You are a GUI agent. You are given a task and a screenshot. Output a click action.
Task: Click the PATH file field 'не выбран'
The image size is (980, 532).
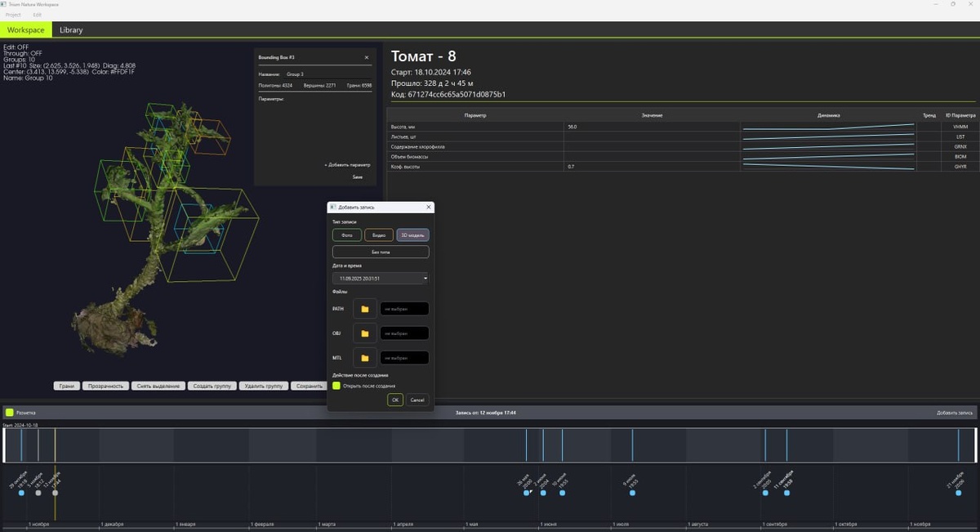point(404,309)
